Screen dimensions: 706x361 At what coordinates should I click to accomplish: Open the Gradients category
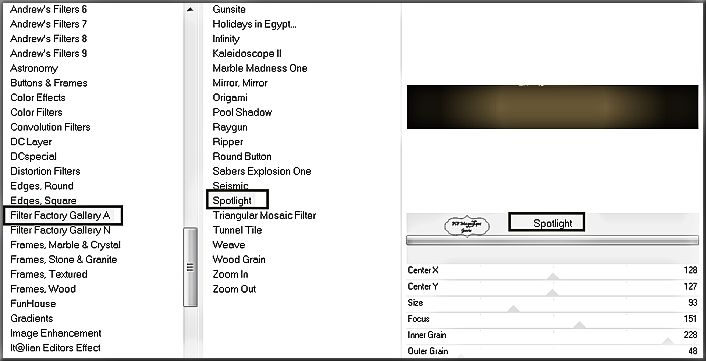[x=32, y=319]
